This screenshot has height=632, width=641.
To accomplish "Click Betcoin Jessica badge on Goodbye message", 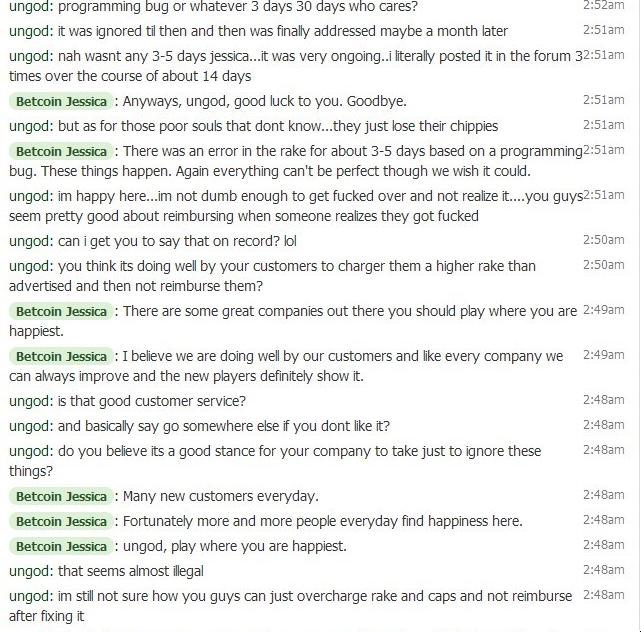I will (61, 101).
